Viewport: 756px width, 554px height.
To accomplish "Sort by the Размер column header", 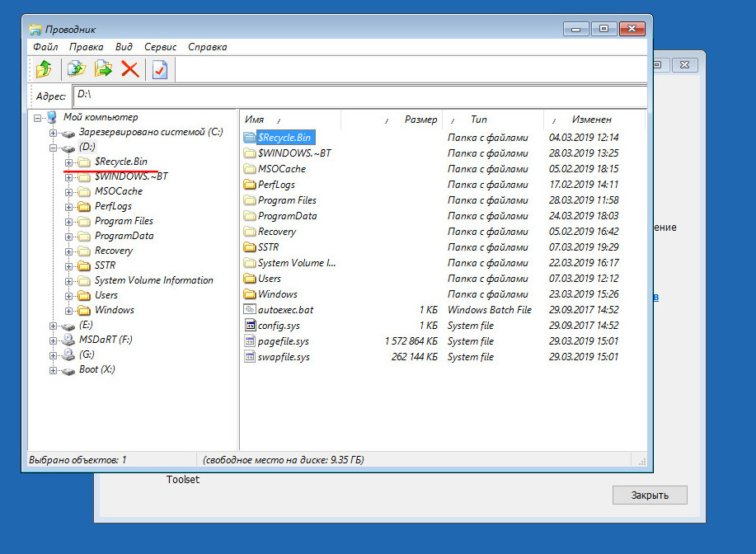I will coord(392,120).
